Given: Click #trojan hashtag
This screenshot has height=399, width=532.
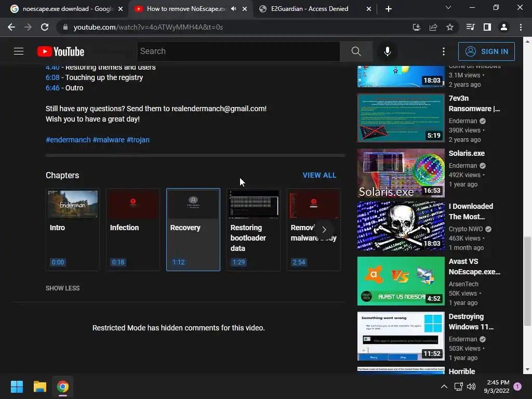Looking at the screenshot, I should (x=138, y=140).
